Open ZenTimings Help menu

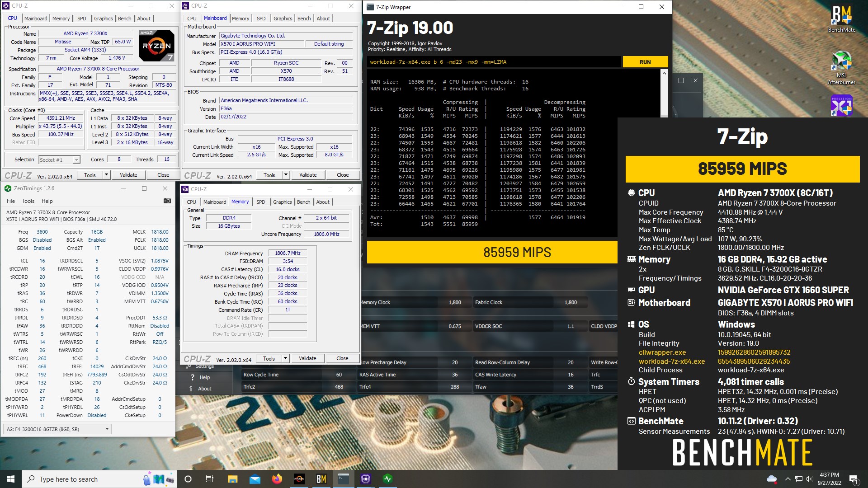point(47,201)
